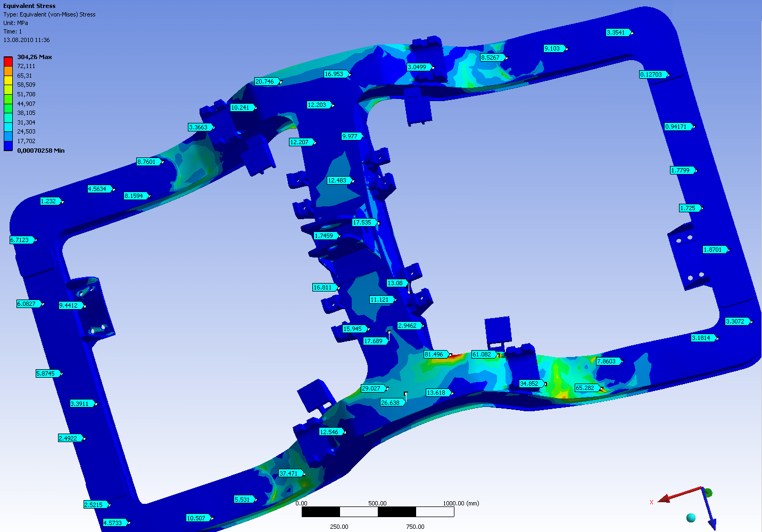Select the 9.103 probe label

click(554, 48)
